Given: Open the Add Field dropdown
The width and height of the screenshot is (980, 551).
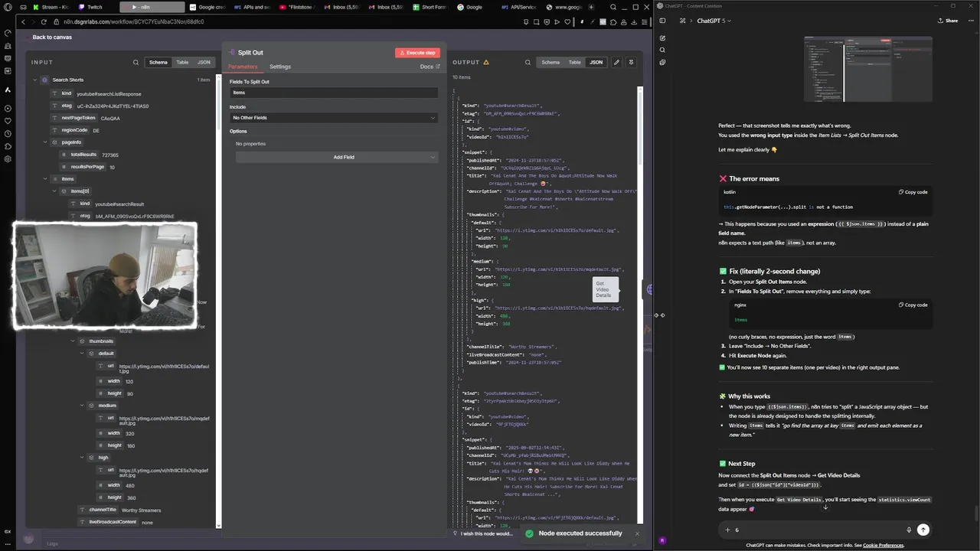Looking at the screenshot, I should 337,157.
